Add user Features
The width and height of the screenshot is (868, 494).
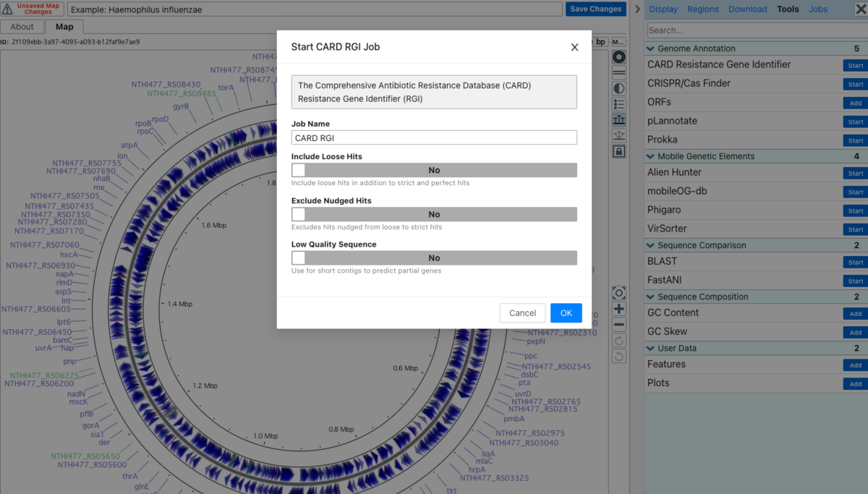tap(856, 365)
